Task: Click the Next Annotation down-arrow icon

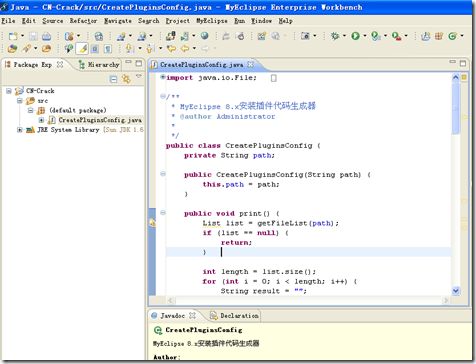Action: (130, 49)
